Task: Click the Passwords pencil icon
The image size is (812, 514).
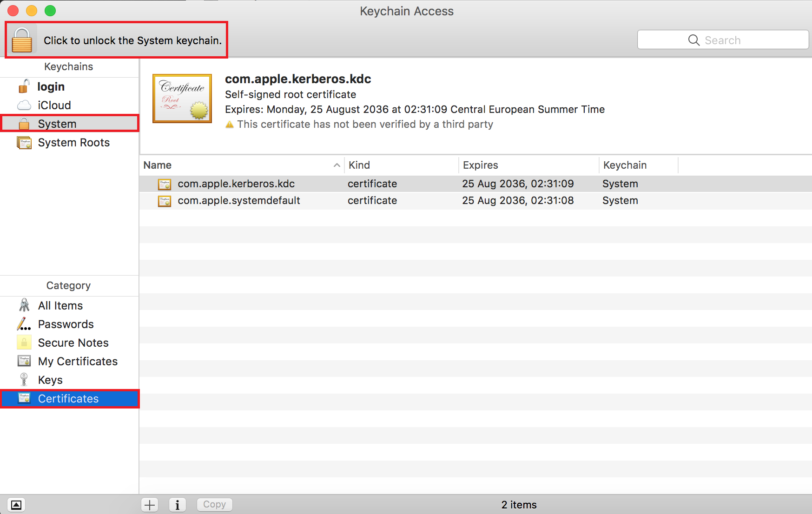Action: [x=24, y=324]
